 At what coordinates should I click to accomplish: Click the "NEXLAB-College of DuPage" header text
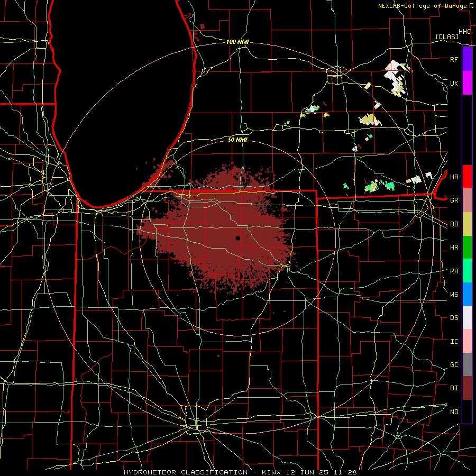coord(422,6)
